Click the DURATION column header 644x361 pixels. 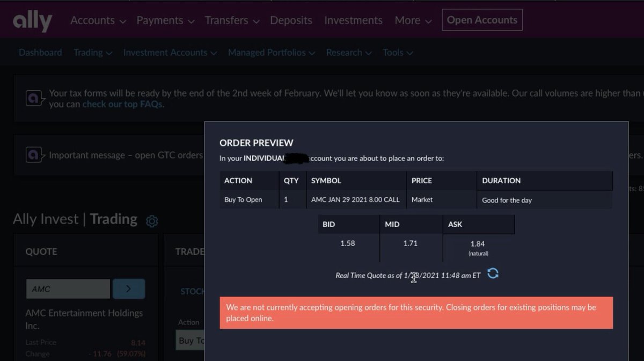pos(501,180)
